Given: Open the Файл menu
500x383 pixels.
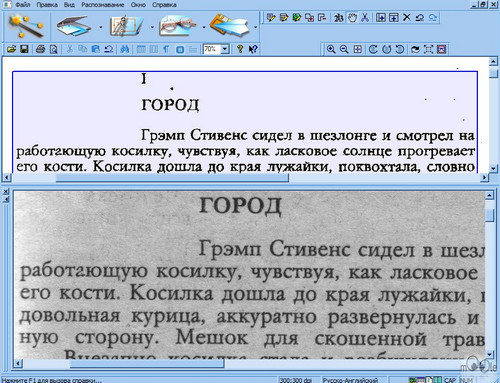Looking at the screenshot, I should coord(23,5).
